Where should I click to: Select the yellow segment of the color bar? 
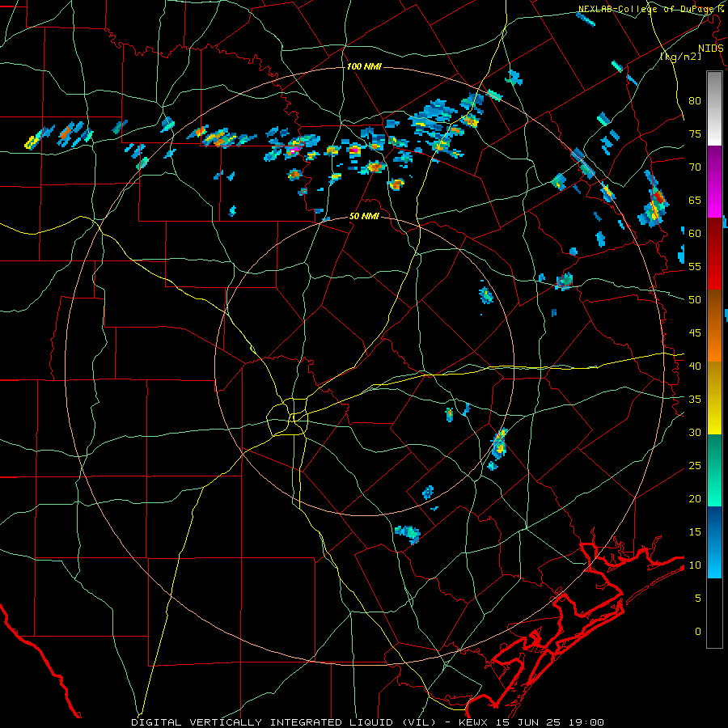[x=714, y=398]
